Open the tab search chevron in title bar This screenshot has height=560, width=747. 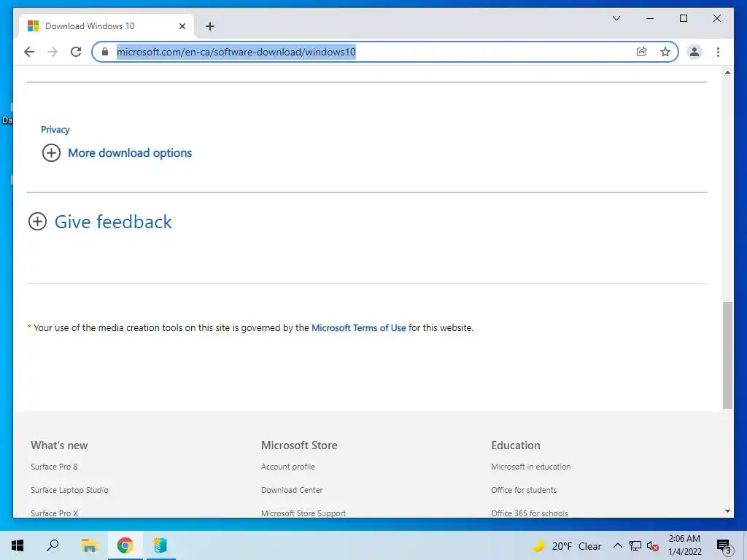(x=616, y=18)
